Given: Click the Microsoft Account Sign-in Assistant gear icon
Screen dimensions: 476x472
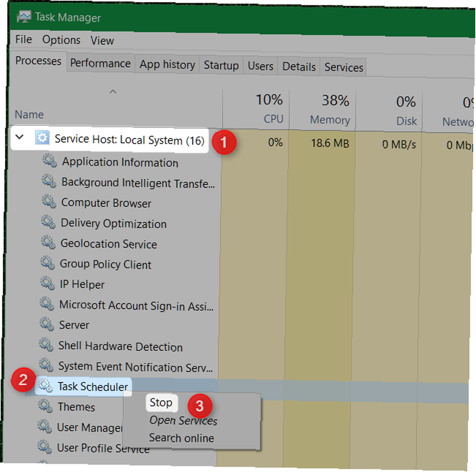Looking at the screenshot, I should point(47,304).
